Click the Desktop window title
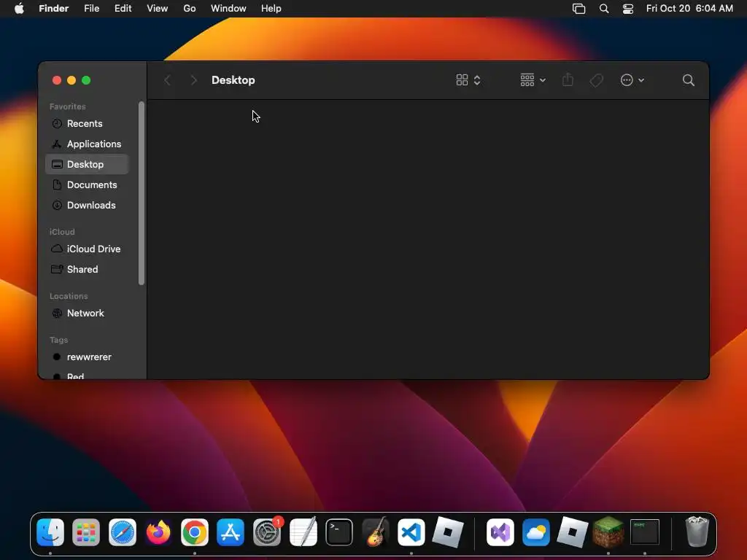 (233, 80)
